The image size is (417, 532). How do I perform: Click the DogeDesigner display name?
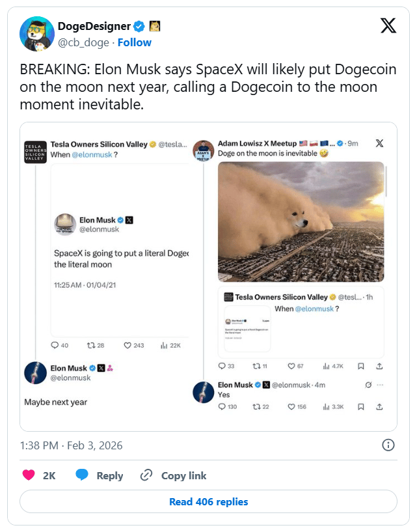coord(94,27)
